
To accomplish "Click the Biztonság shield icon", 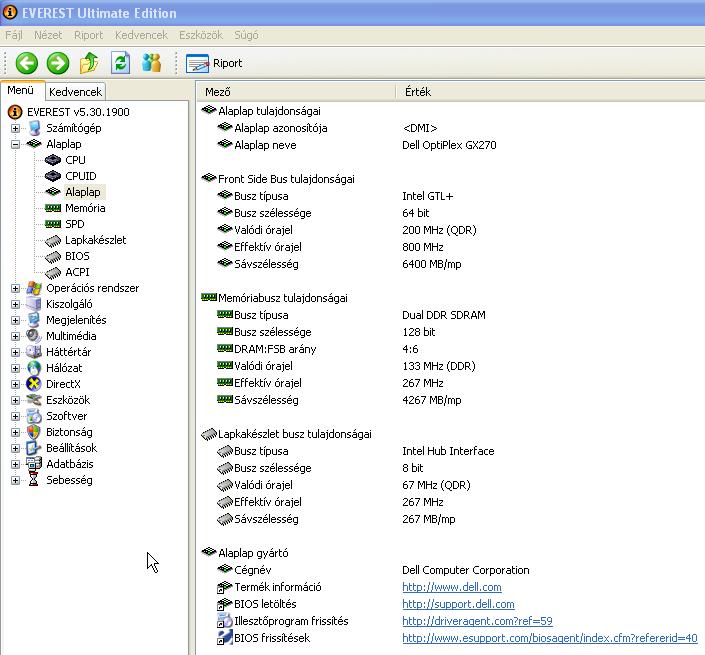I will pos(34,432).
